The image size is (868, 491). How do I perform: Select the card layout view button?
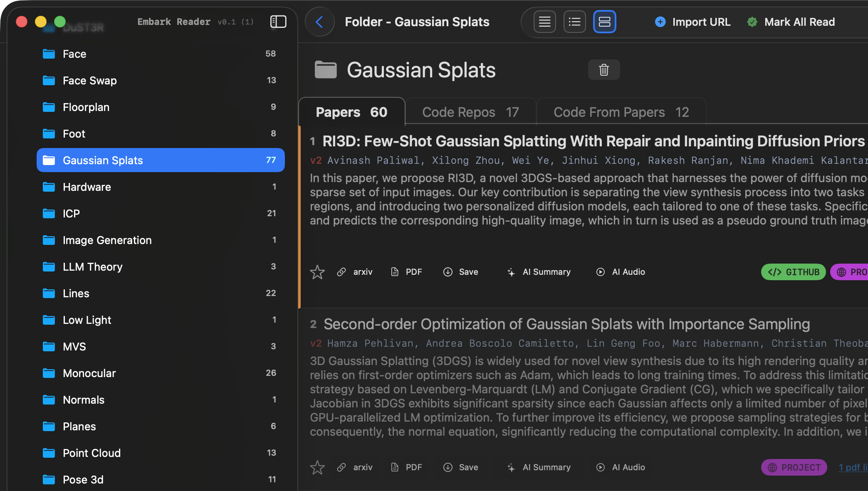pos(604,22)
